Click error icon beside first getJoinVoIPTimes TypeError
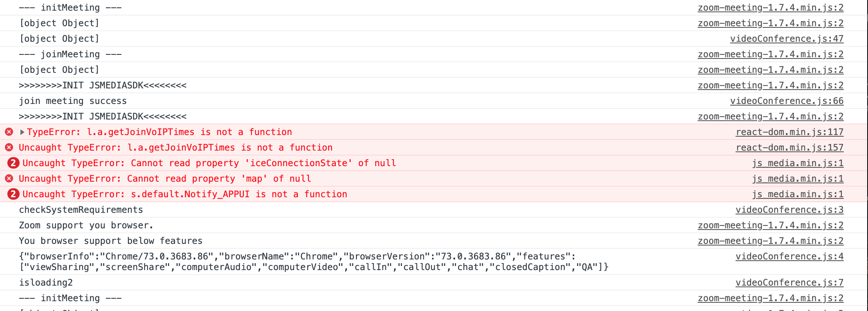This screenshot has height=311, width=868. [x=9, y=132]
